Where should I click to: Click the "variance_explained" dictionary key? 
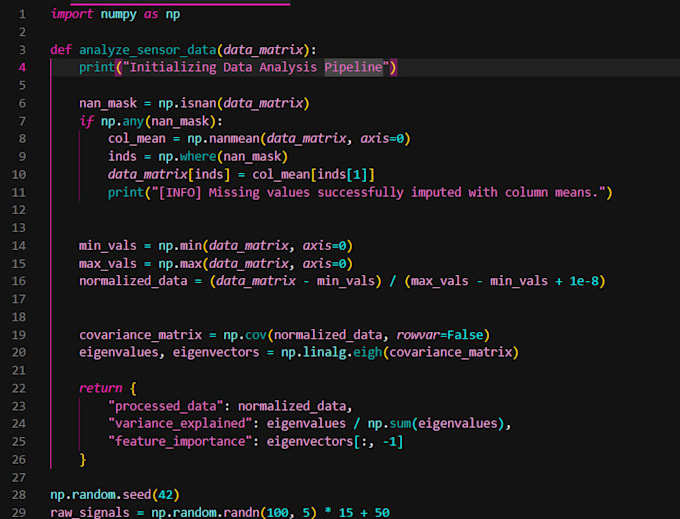tap(180, 424)
